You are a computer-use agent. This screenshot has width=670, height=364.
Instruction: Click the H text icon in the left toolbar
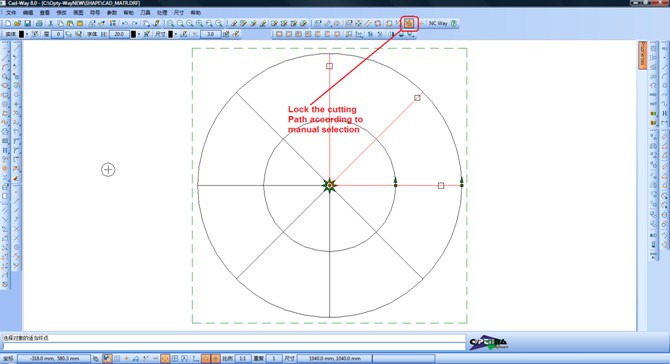(5, 150)
